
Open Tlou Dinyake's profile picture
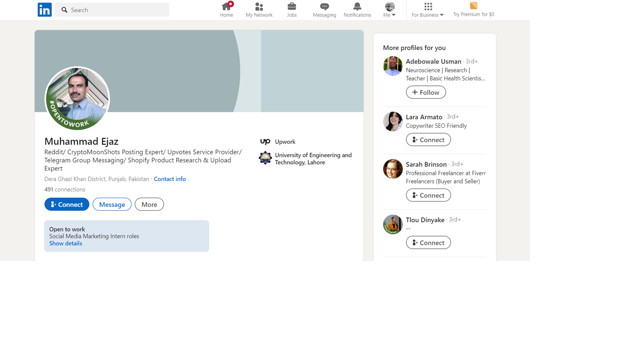(393, 225)
